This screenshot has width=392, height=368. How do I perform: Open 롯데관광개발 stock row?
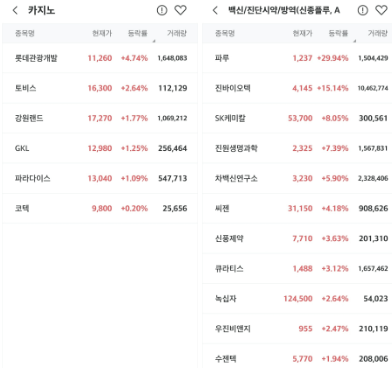(100, 58)
